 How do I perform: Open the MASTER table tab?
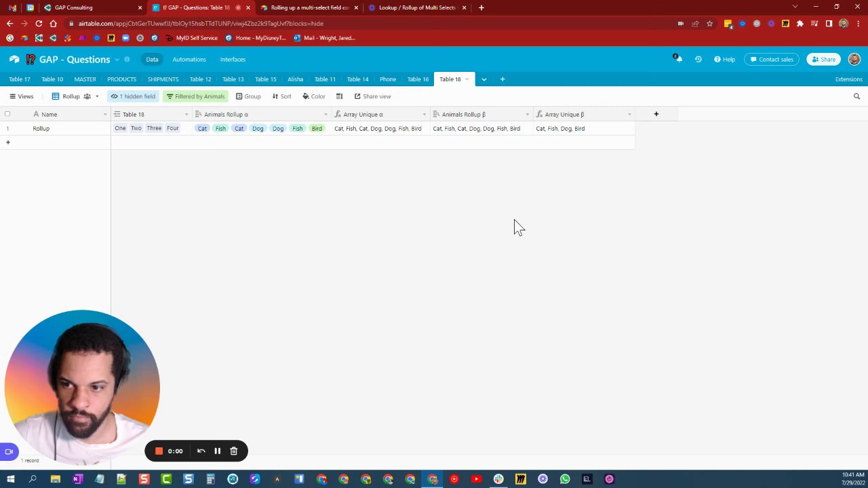pyautogui.click(x=85, y=79)
